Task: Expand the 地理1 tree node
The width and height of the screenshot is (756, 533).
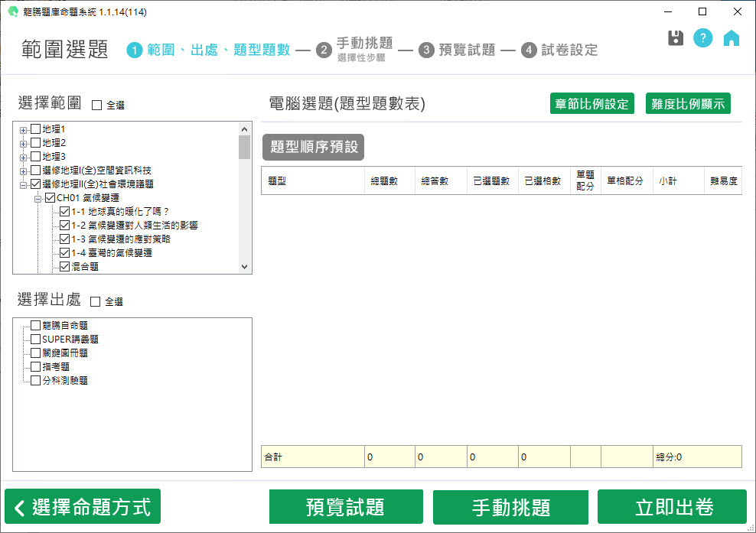Action: (x=24, y=129)
